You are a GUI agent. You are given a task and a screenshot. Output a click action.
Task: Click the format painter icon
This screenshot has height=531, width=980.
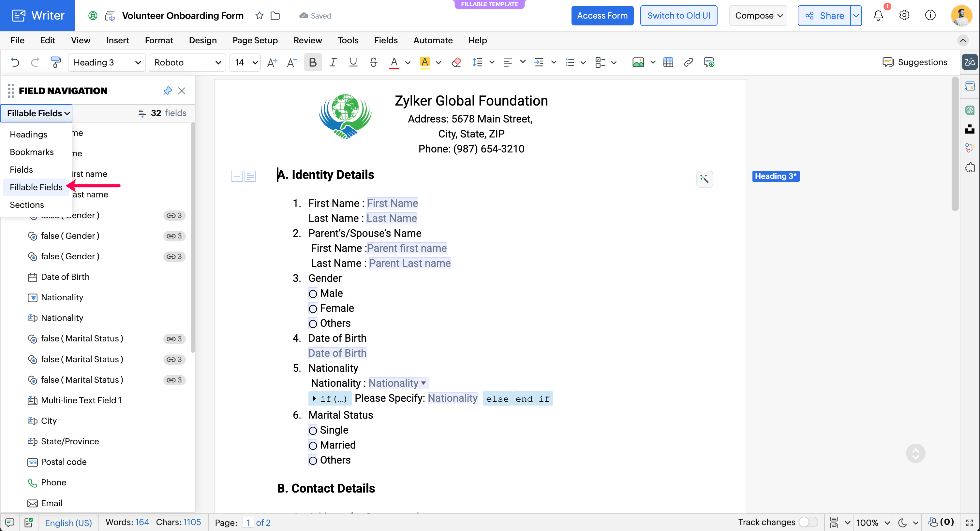coord(55,62)
